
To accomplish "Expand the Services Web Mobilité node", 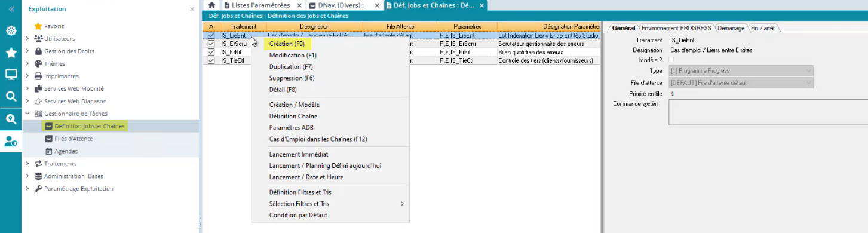I will [x=27, y=88].
